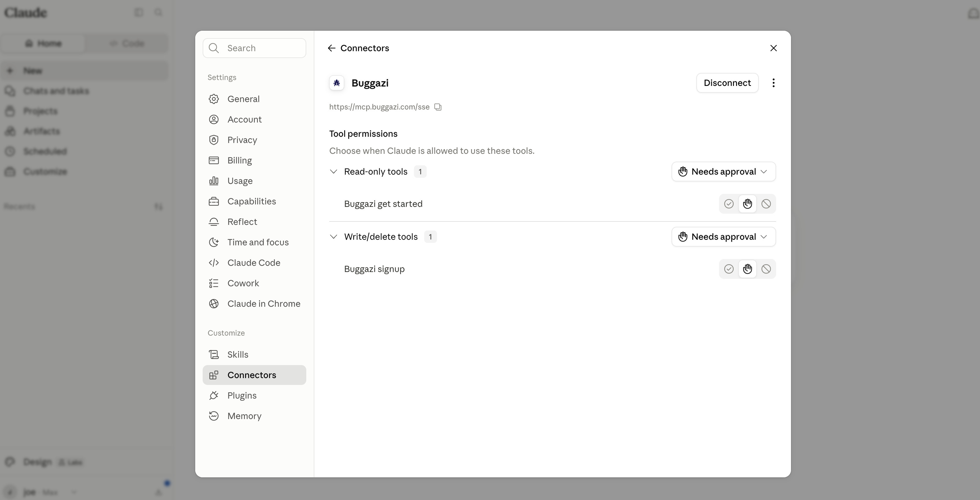Collapse the Read-only tools section
The image size is (980, 500).
click(333, 172)
